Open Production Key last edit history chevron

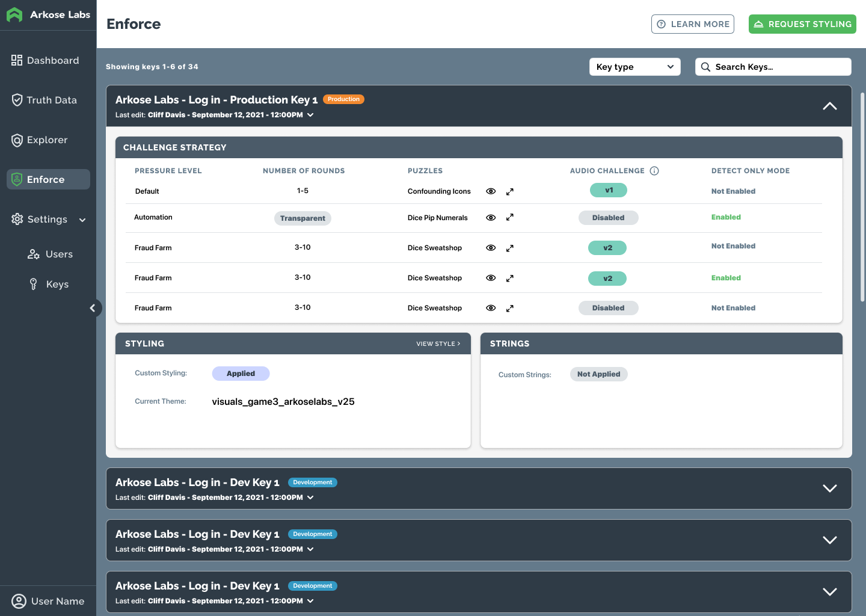[310, 115]
